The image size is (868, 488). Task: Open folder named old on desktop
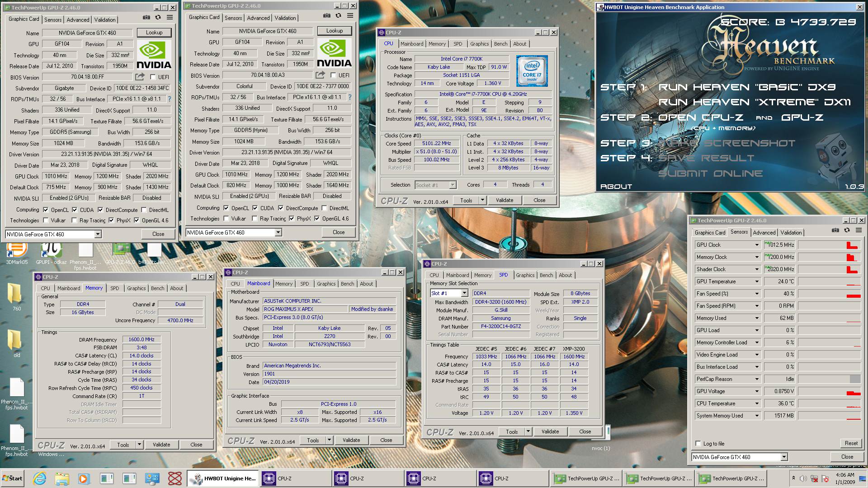[16, 343]
